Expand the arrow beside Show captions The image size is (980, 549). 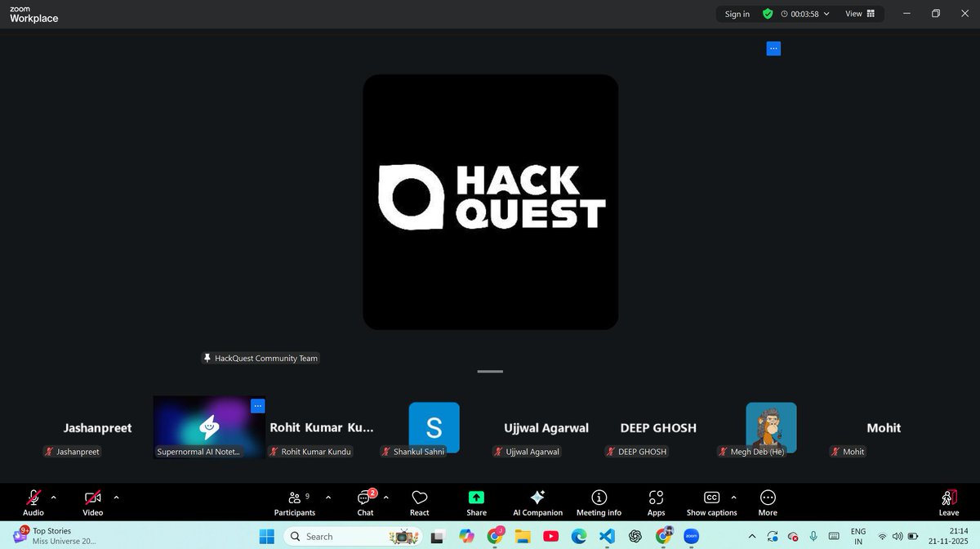point(733,497)
